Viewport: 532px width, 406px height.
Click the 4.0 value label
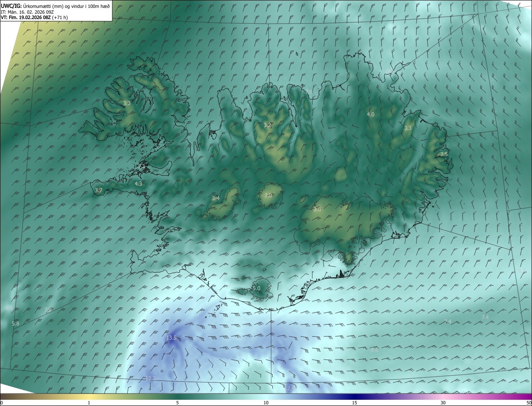pos(371,114)
